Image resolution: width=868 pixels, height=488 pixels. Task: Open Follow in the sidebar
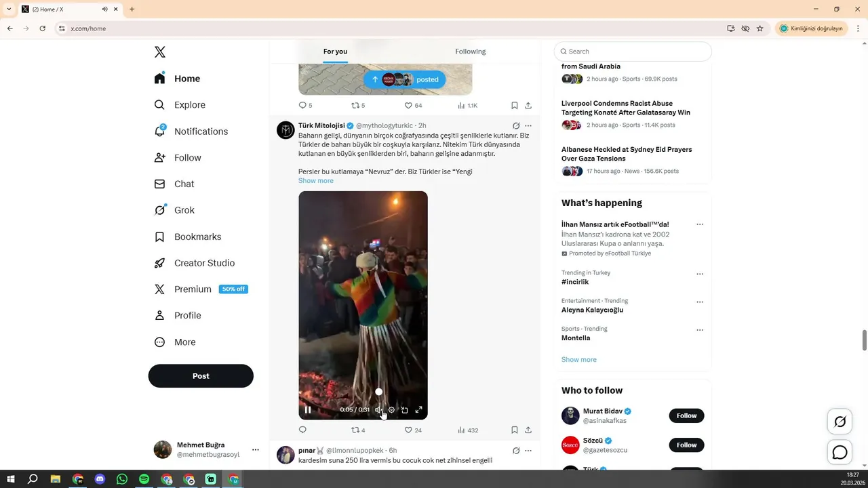(178, 158)
